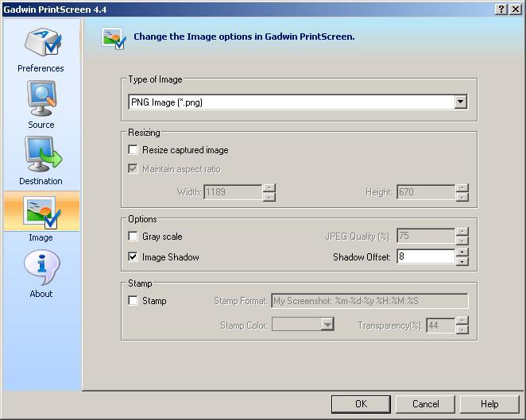This screenshot has width=526, height=420.
Task: Switch to Source label in sidebar
Action: pos(41,125)
